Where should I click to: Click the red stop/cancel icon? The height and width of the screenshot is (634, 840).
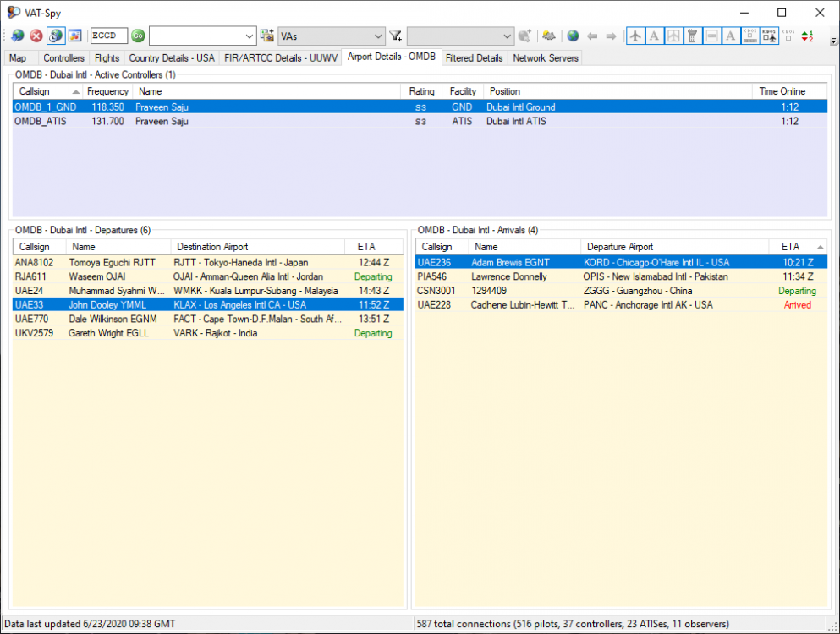pyautogui.click(x=36, y=36)
